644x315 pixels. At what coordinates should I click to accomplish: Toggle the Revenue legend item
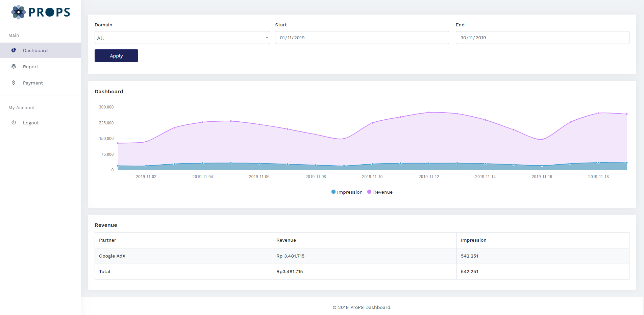(380, 192)
